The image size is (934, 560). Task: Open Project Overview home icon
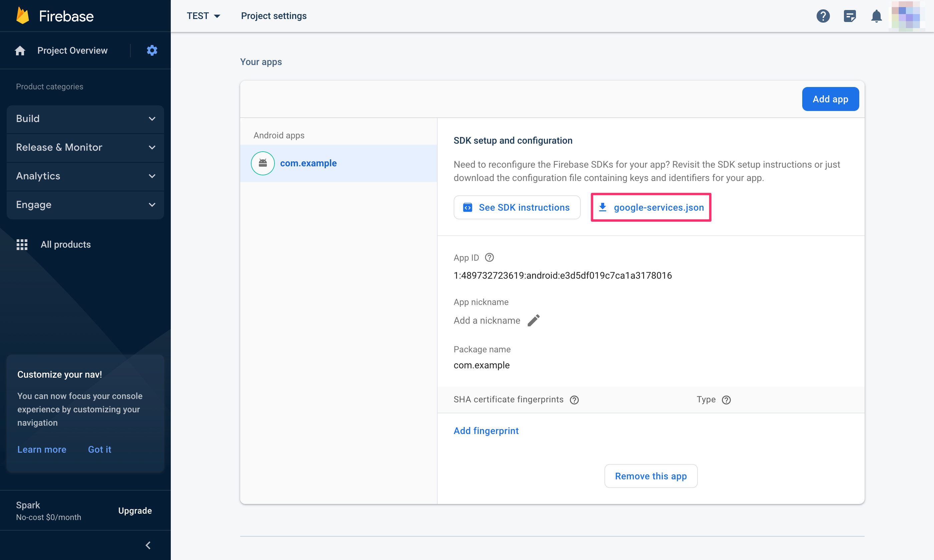[x=20, y=51]
